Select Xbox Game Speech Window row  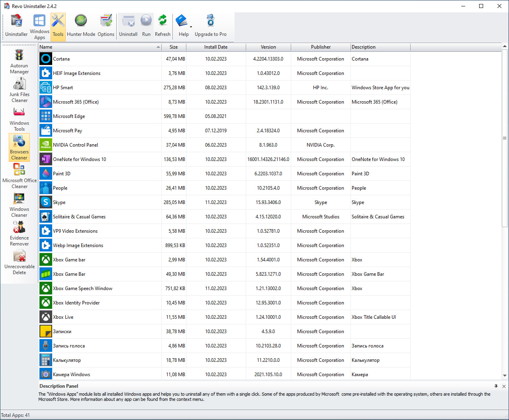(225, 289)
